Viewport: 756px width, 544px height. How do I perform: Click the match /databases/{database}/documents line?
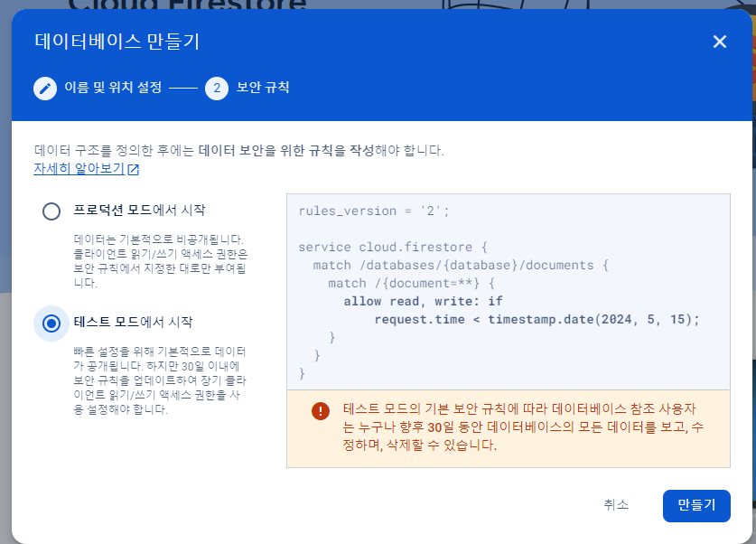pyautogui.click(x=461, y=266)
